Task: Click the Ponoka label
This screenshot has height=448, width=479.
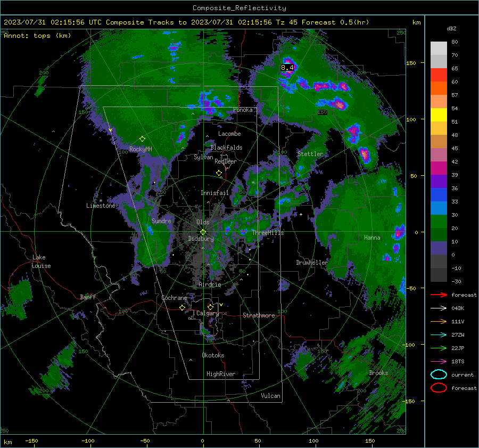Action: 243,110
